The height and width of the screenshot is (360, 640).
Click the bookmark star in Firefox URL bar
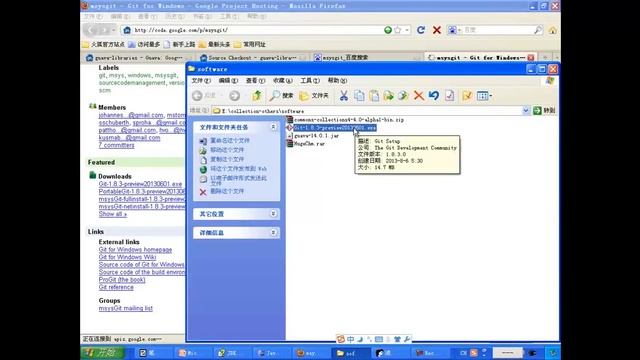click(x=398, y=30)
